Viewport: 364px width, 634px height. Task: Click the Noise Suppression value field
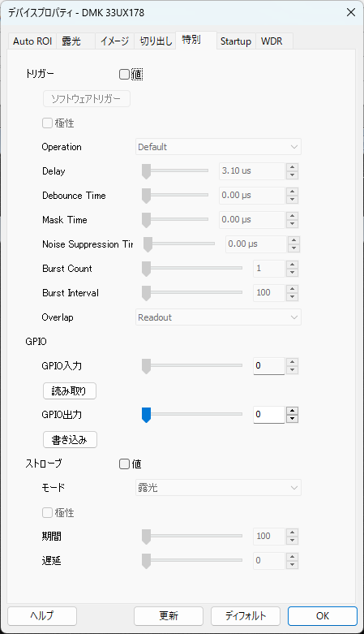pyautogui.click(x=256, y=244)
